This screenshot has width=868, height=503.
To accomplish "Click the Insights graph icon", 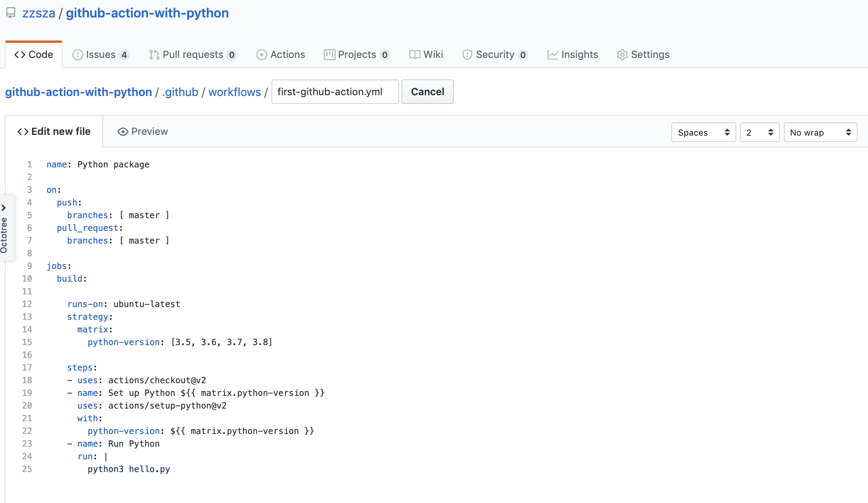I will (x=553, y=55).
